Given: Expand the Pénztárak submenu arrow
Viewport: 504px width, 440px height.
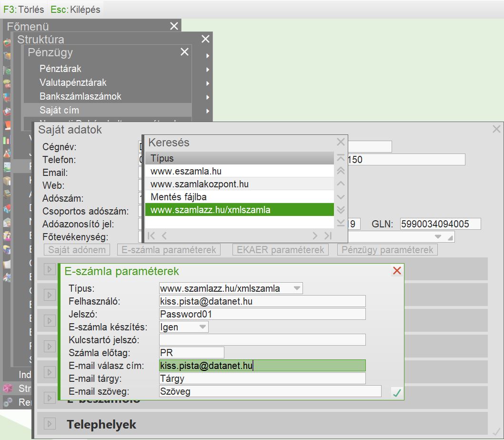Looking at the screenshot, I should click(x=208, y=69).
